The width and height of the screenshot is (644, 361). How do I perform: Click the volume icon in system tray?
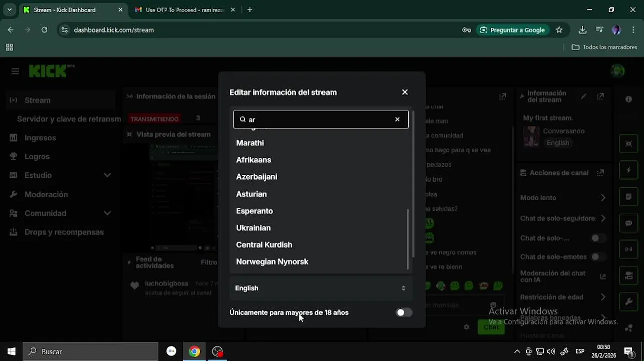[551, 351]
